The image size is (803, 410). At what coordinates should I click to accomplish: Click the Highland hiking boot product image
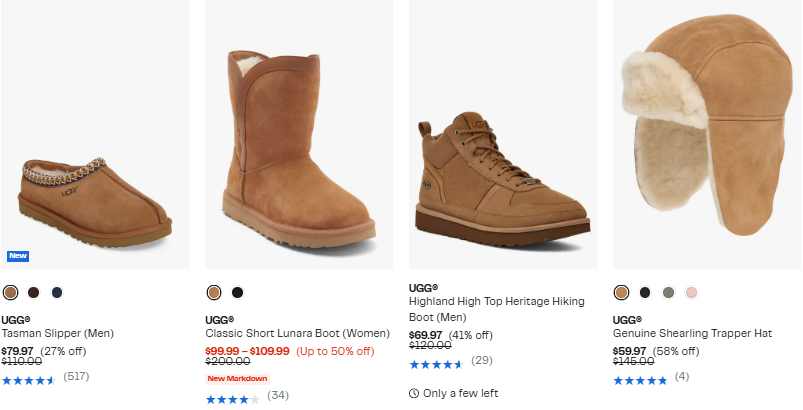click(502, 180)
